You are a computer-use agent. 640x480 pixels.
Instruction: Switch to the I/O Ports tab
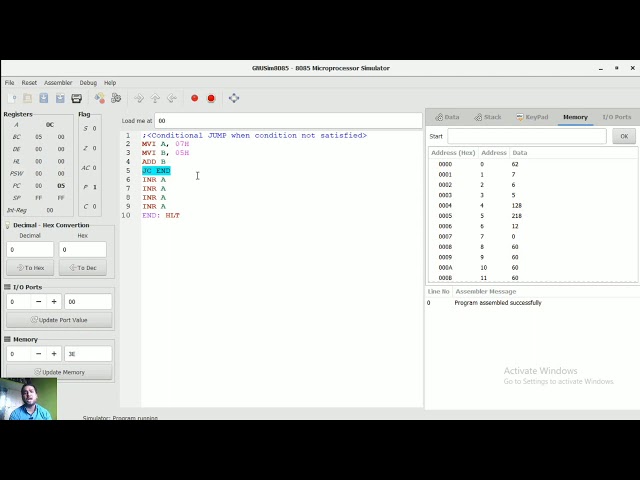[x=617, y=117]
